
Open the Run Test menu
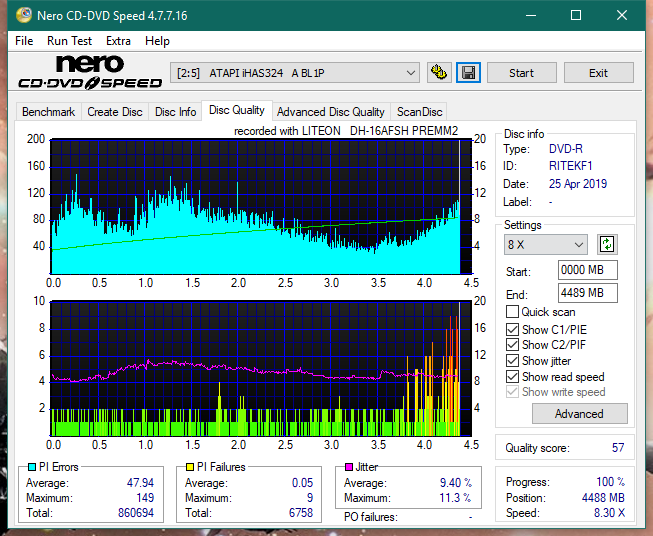point(69,41)
